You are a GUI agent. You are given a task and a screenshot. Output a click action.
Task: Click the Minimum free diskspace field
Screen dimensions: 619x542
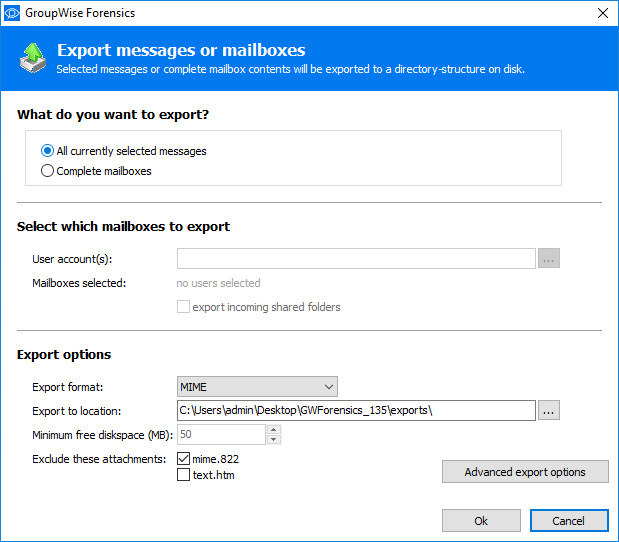221,435
